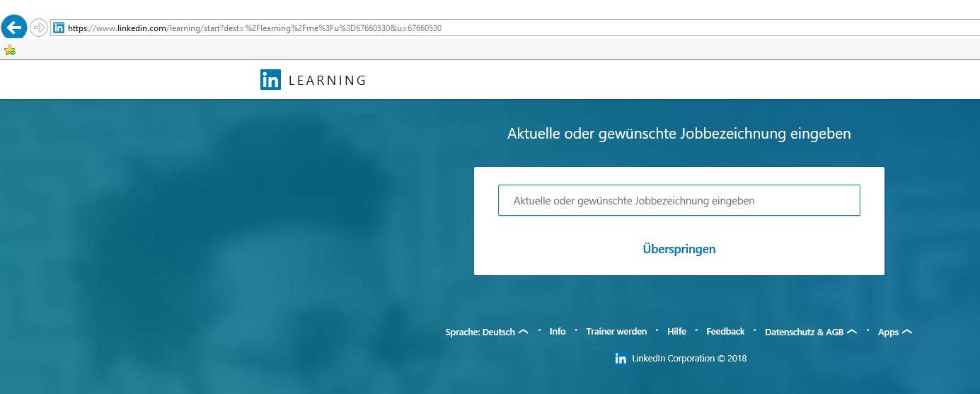Select the URL text in address bar

point(255,28)
